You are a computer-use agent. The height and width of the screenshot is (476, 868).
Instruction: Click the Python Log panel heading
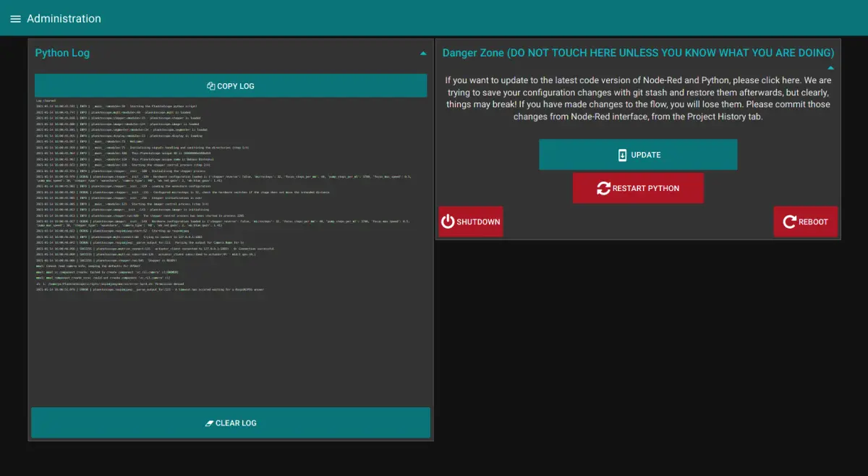62,53
